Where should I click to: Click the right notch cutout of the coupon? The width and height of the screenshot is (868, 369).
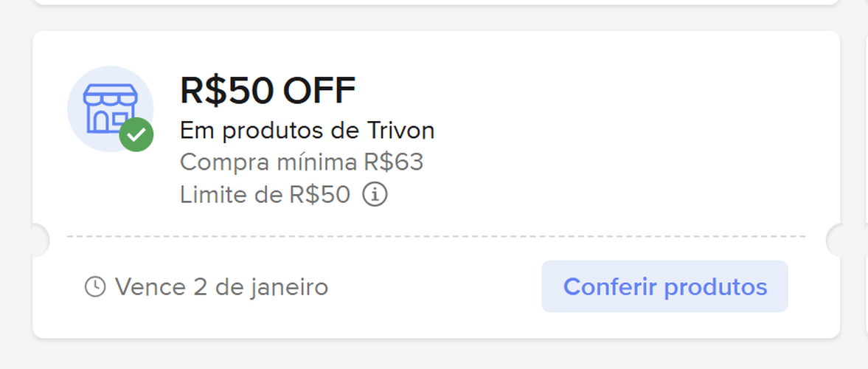pos(833,240)
